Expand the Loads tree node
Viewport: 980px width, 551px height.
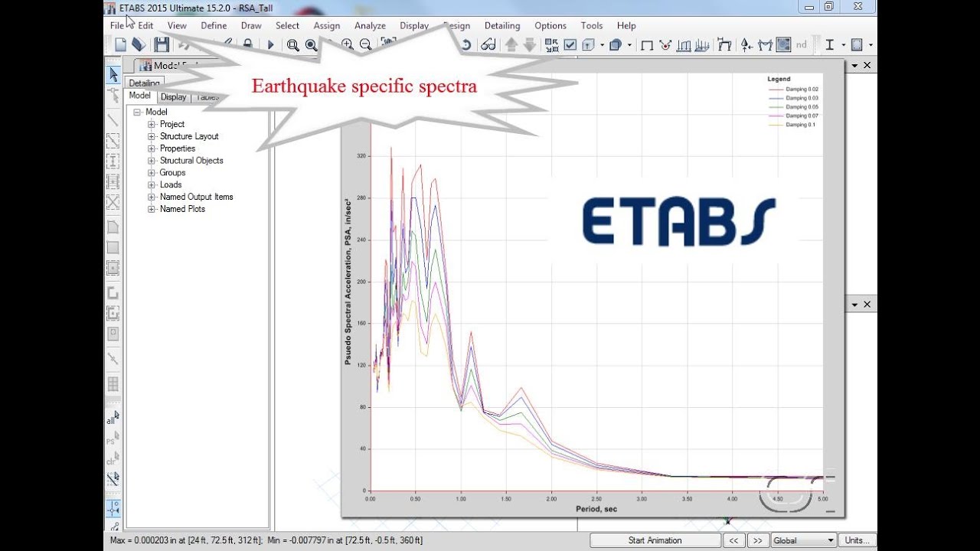click(152, 184)
